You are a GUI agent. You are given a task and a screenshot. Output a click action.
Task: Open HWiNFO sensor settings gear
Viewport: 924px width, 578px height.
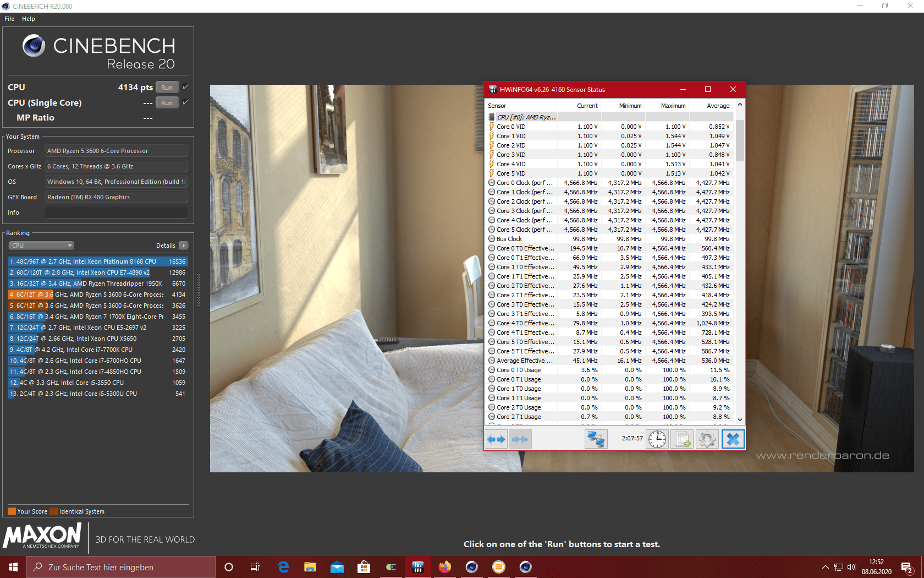coord(707,439)
